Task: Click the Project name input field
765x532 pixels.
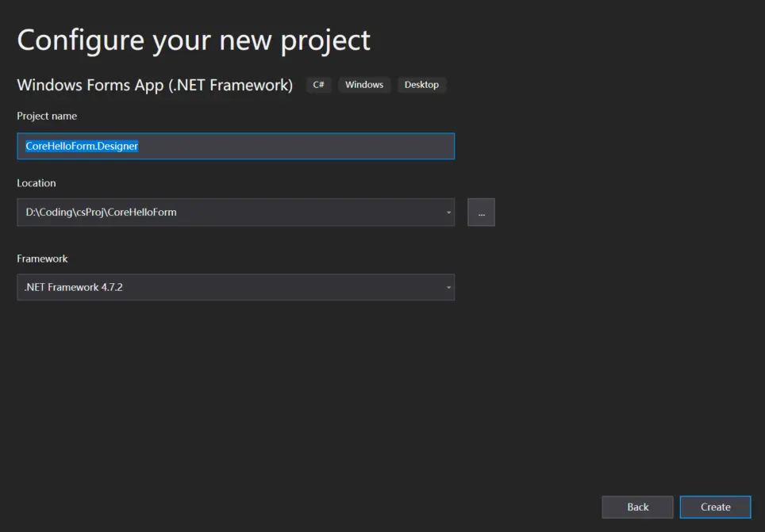Action: click(236, 146)
